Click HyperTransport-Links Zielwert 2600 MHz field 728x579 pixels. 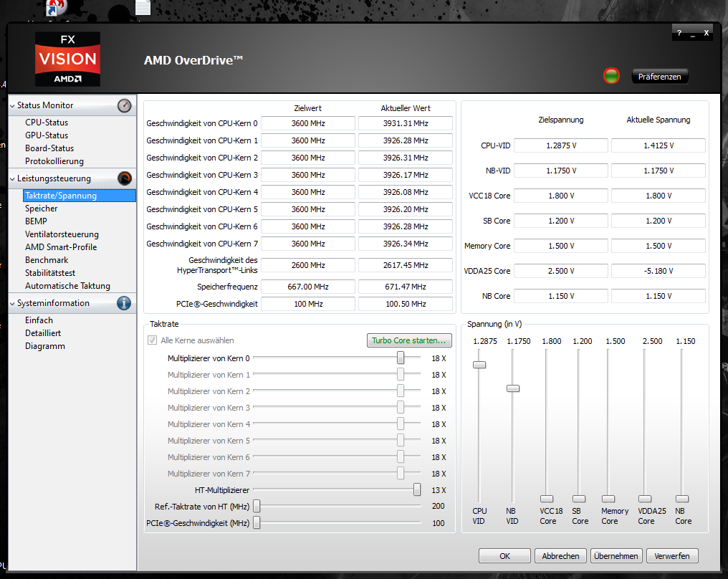pyautogui.click(x=308, y=265)
